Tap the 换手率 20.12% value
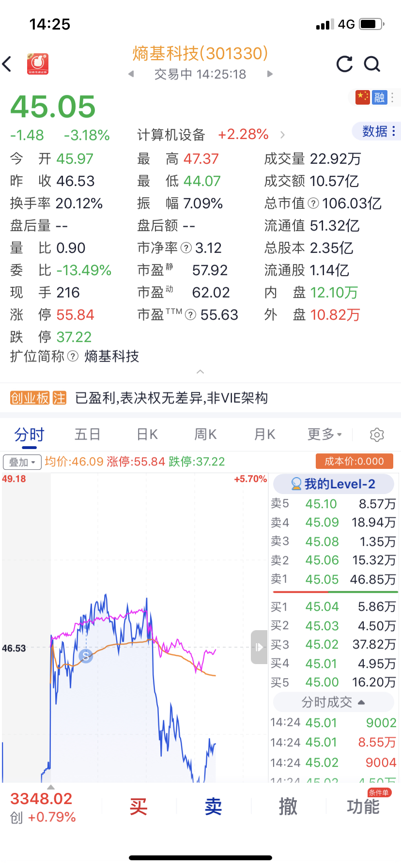 click(79, 203)
